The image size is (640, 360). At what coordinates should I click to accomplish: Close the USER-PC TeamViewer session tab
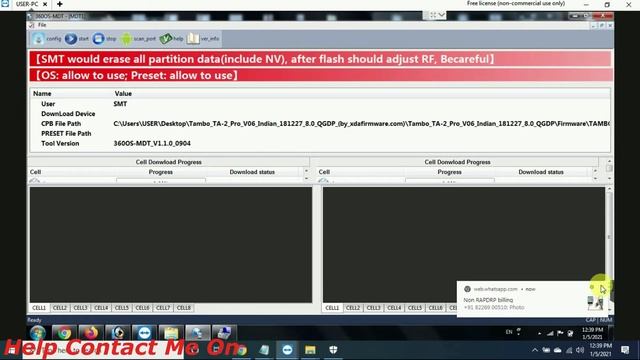point(45,4)
